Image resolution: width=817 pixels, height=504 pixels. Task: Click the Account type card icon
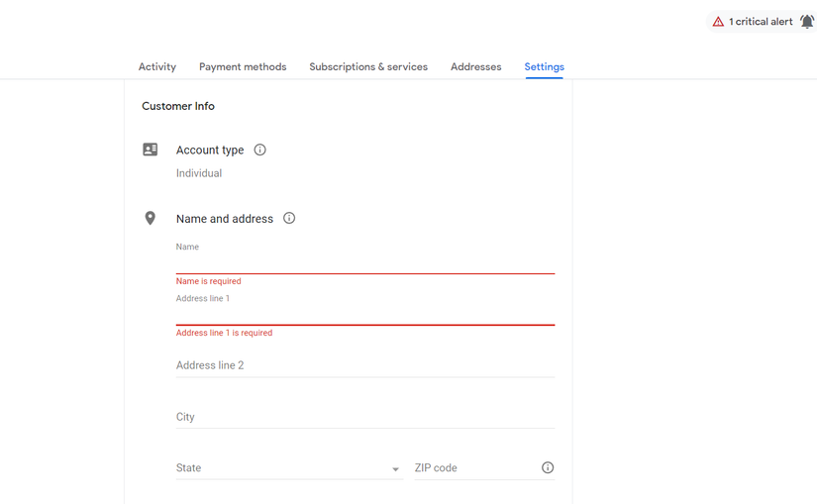tap(151, 150)
